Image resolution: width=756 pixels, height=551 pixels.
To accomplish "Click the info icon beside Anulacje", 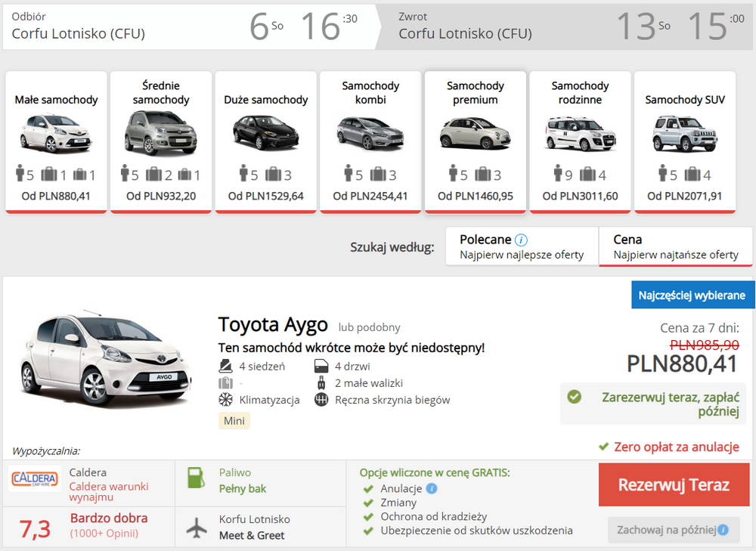I will [x=432, y=488].
